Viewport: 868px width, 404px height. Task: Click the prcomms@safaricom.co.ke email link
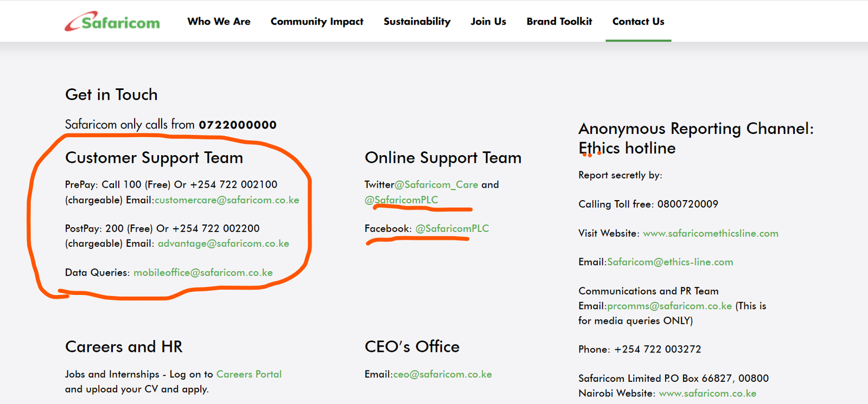click(669, 306)
